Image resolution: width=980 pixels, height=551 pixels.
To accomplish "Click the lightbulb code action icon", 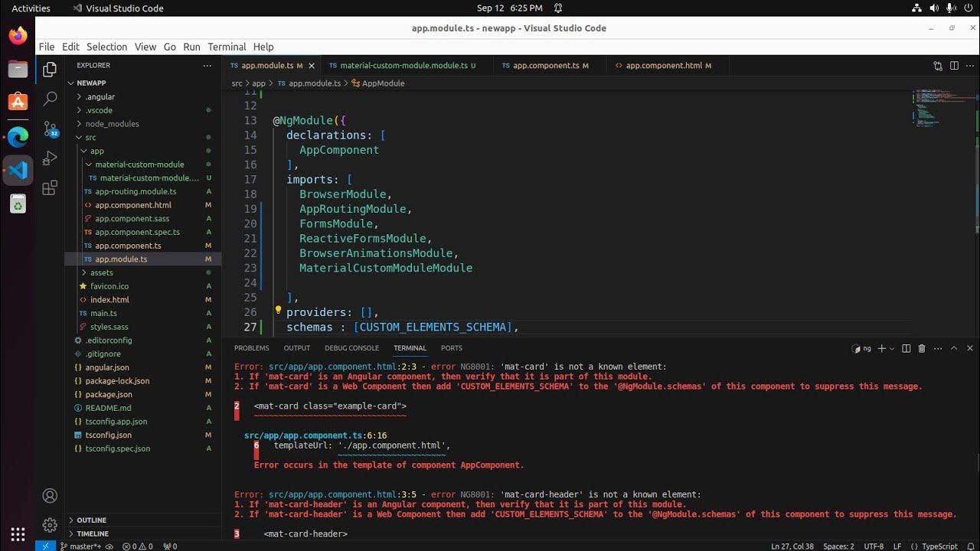I will click(x=279, y=311).
